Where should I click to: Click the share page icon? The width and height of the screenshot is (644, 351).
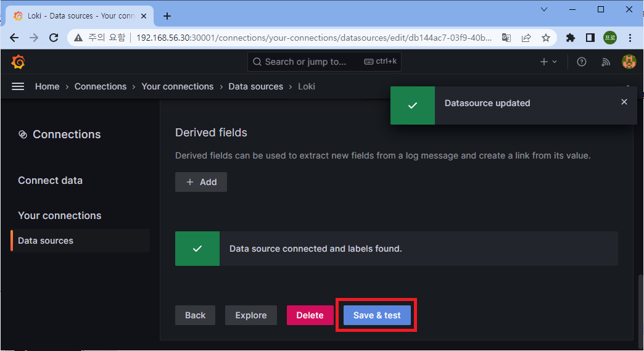(x=526, y=38)
